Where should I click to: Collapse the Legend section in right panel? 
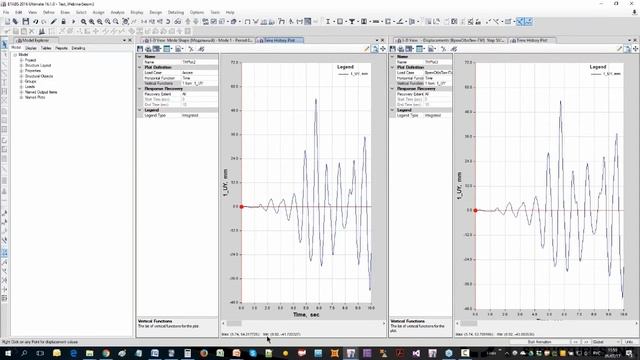tap(393, 110)
